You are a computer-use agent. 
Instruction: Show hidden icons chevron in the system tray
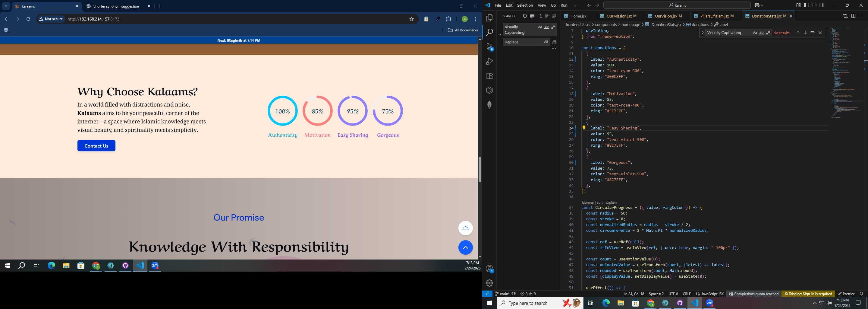(814, 303)
